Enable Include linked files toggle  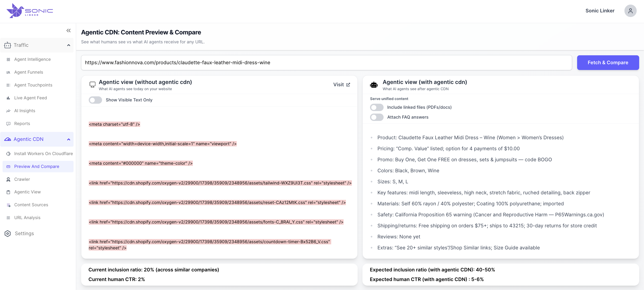click(376, 107)
